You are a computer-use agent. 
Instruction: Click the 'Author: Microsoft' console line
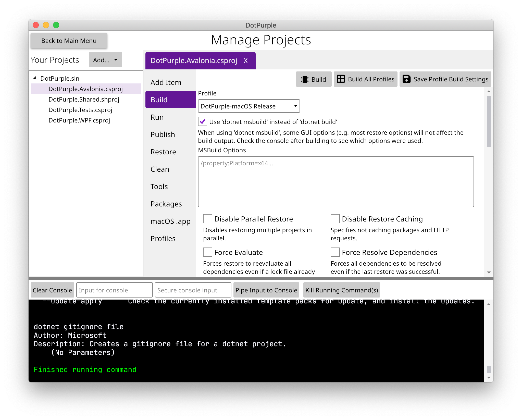70,335
